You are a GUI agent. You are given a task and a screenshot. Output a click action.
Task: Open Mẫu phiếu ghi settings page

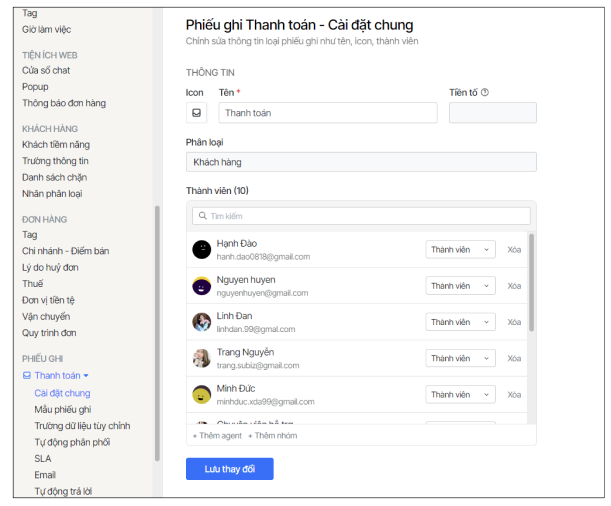[62, 409]
